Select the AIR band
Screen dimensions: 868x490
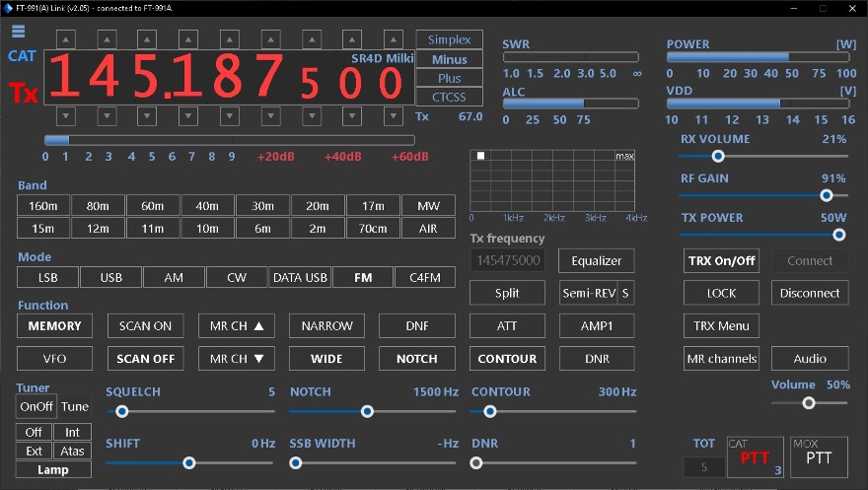pos(428,228)
